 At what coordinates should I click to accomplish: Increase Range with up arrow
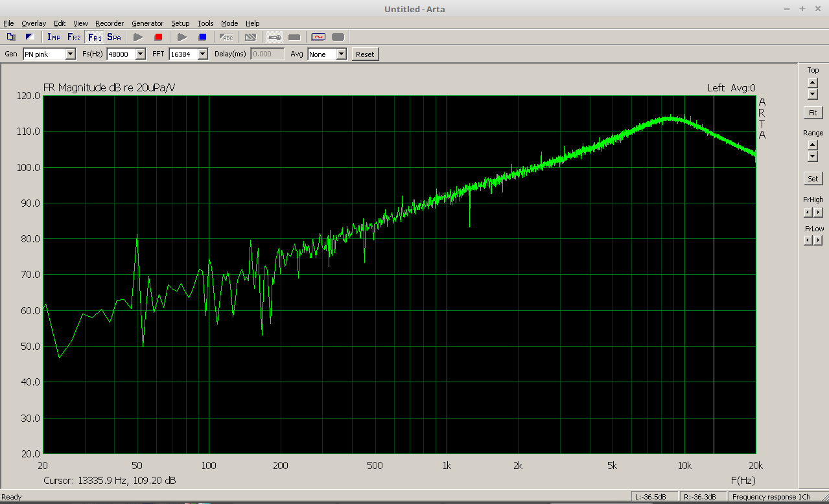(x=813, y=145)
